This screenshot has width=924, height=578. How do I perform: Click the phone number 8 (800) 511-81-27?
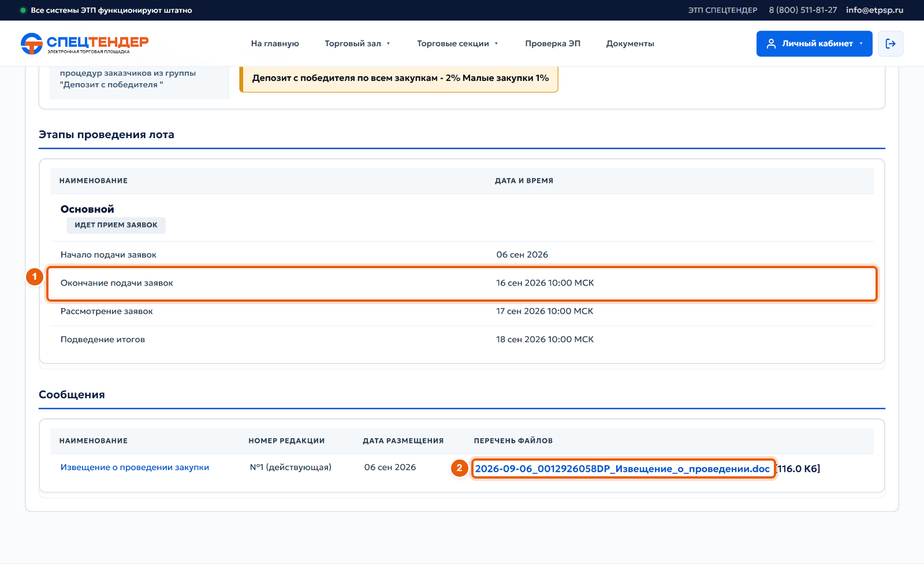pyautogui.click(x=803, y=10)
